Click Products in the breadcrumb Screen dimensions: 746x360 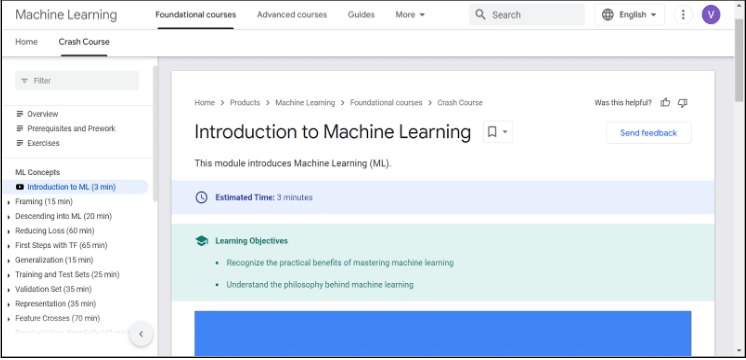point(245,103)
